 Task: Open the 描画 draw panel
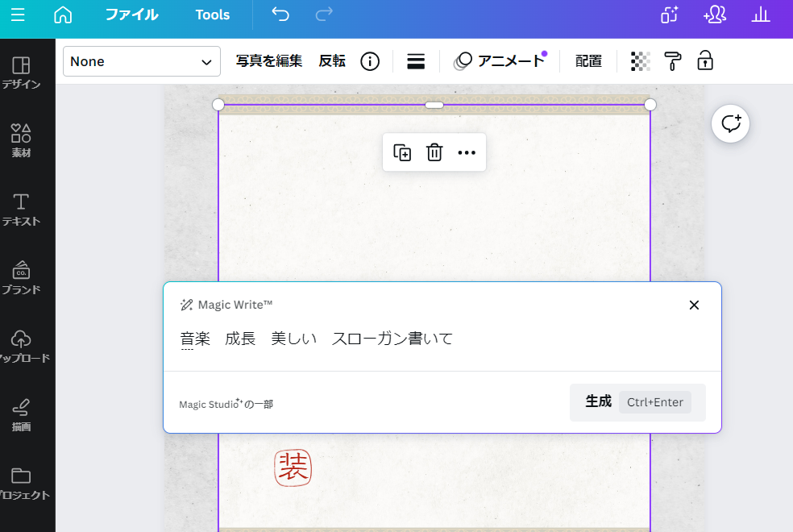click(x=21, y=415)
